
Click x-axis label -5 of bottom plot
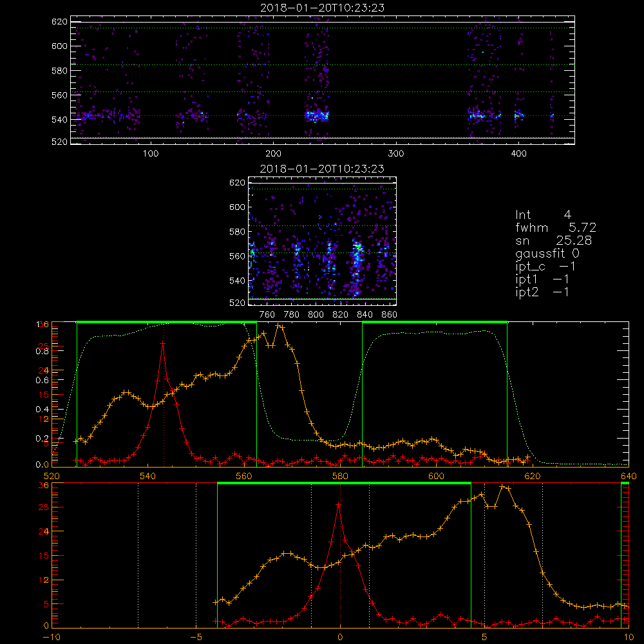(196, 638)
